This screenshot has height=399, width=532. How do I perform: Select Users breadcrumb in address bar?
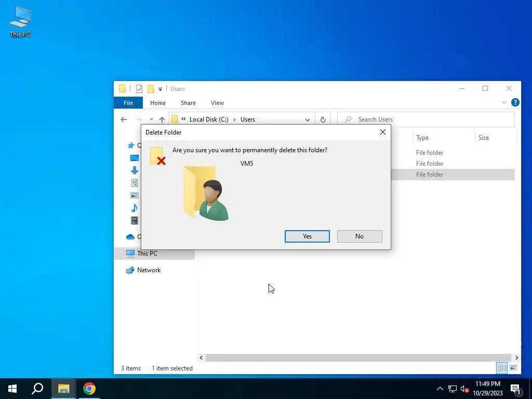248,119
